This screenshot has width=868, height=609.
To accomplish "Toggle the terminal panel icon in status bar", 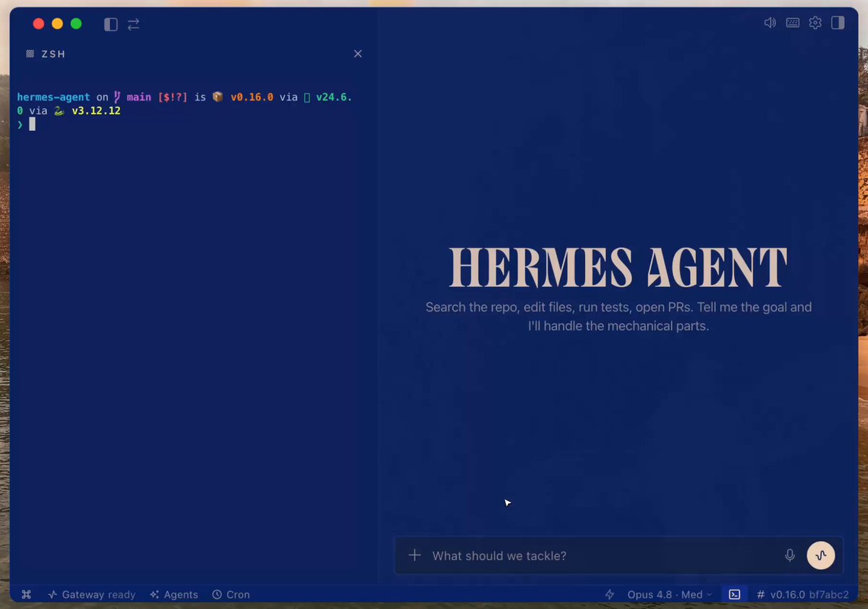I will (x=734, y=595).
